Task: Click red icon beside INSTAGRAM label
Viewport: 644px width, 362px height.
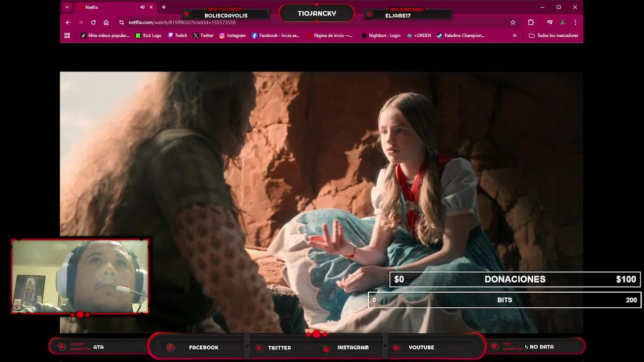Action: (326, 349)
